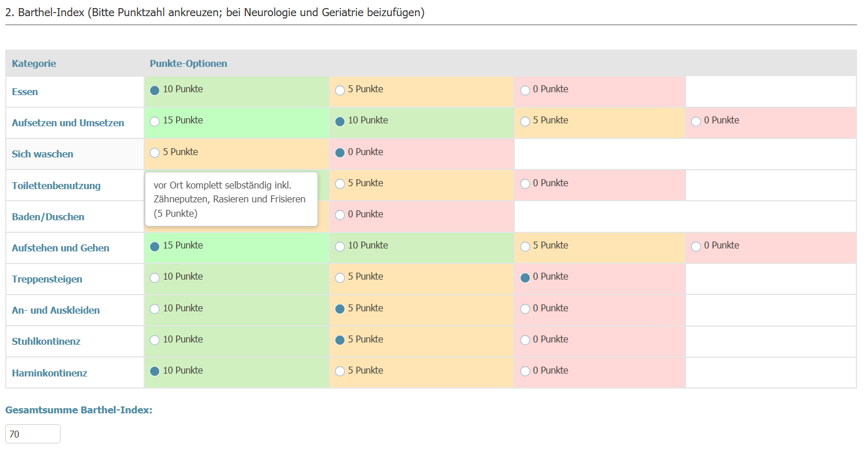Choose 5 Punkte for Harninkontinenz

(340, 371)
